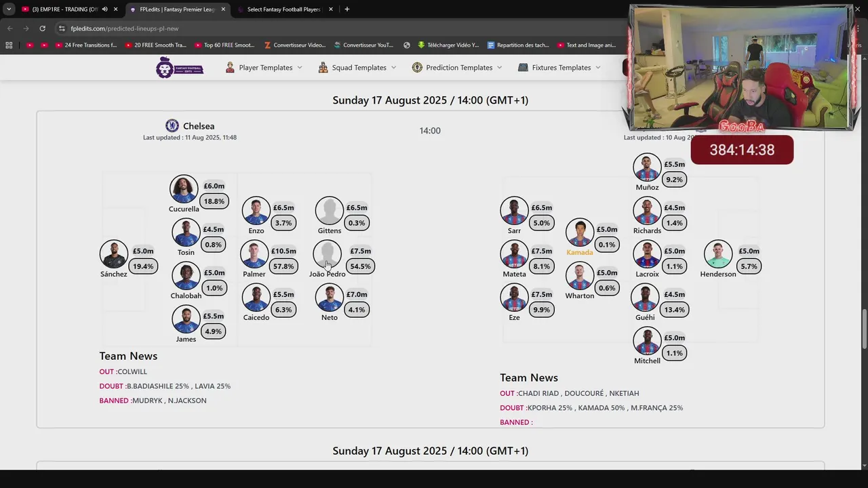Click the Chelsea club crest

pyautogui.click(x=172, y=125)
